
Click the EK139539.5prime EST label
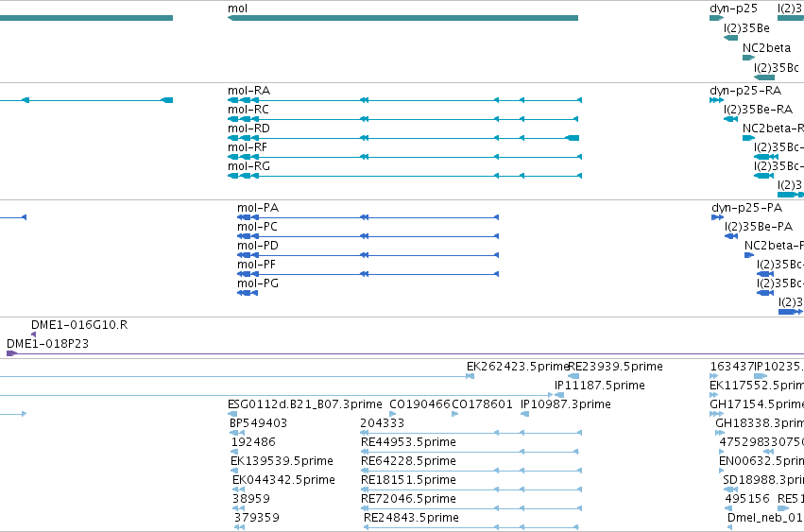click(x=282, y=461)
